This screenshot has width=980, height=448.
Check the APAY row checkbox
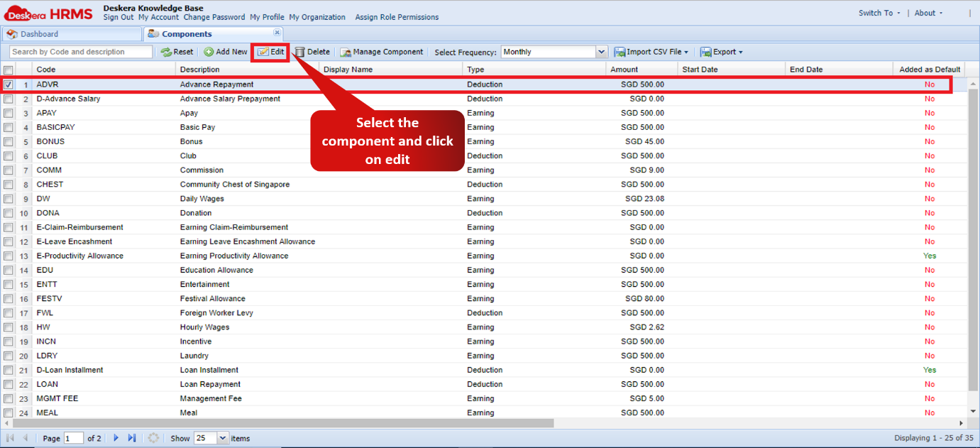coord(8,113)
